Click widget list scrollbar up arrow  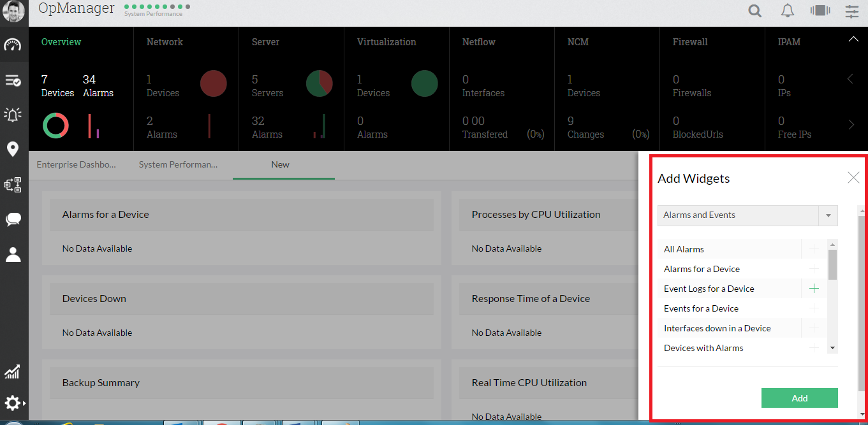832,244
